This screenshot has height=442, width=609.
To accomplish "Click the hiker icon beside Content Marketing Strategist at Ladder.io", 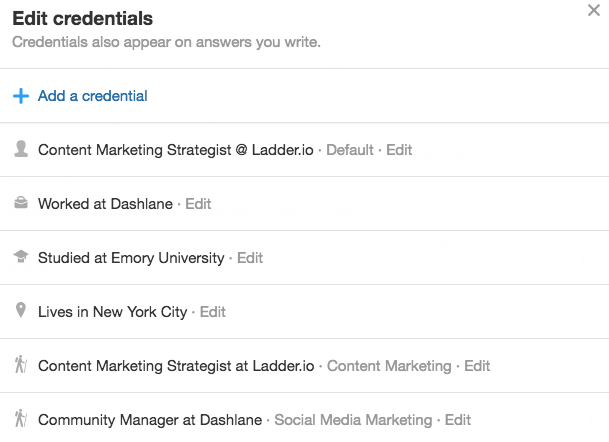I will (21, 366).
